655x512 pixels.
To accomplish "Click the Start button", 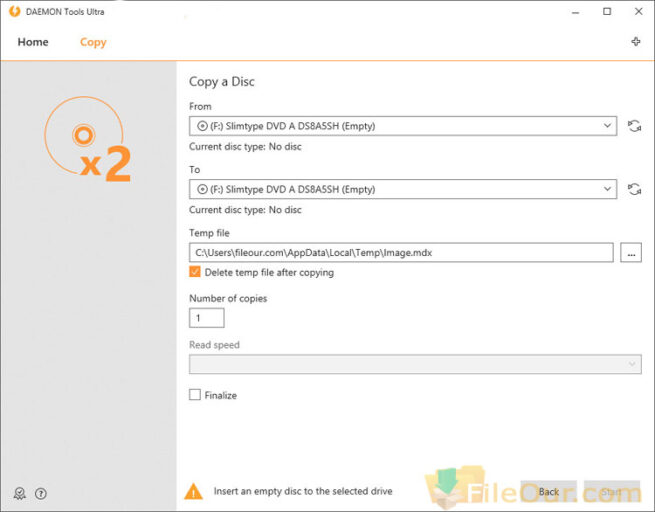I will click(612, 492).
